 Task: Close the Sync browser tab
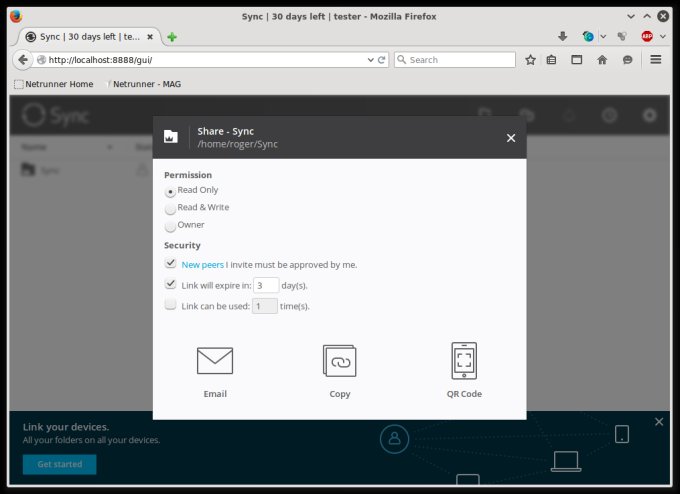150,37
